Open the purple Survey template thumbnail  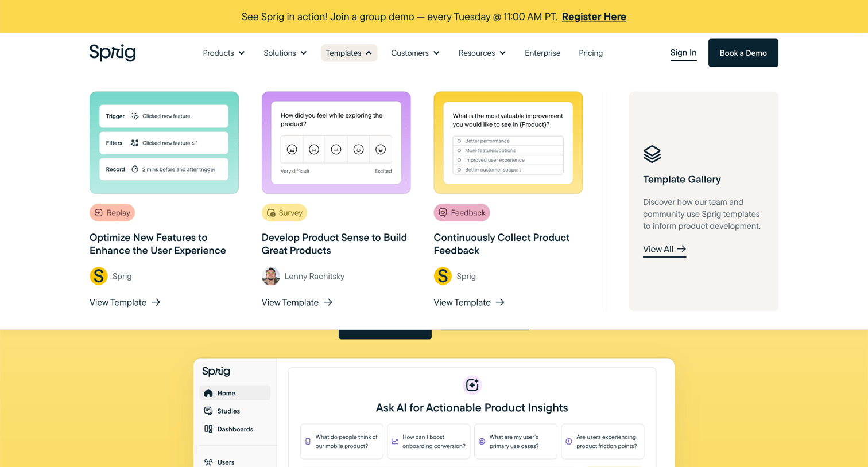click(336, 143)
